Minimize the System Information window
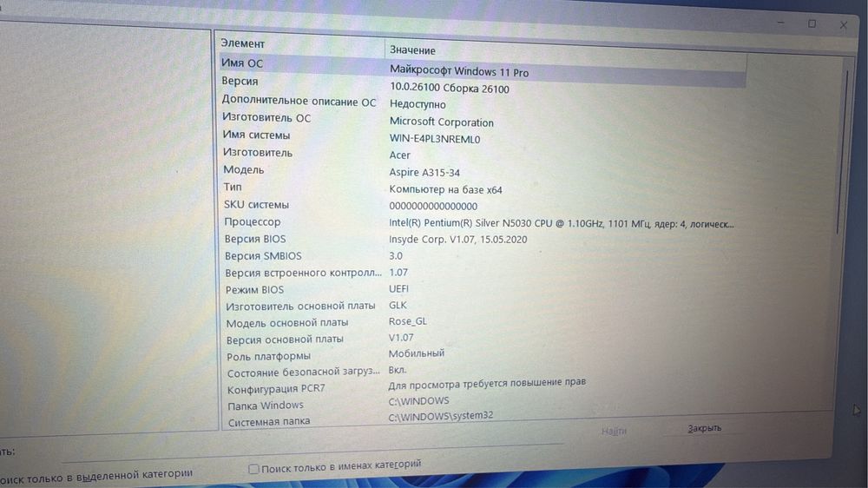 (780, 23)
